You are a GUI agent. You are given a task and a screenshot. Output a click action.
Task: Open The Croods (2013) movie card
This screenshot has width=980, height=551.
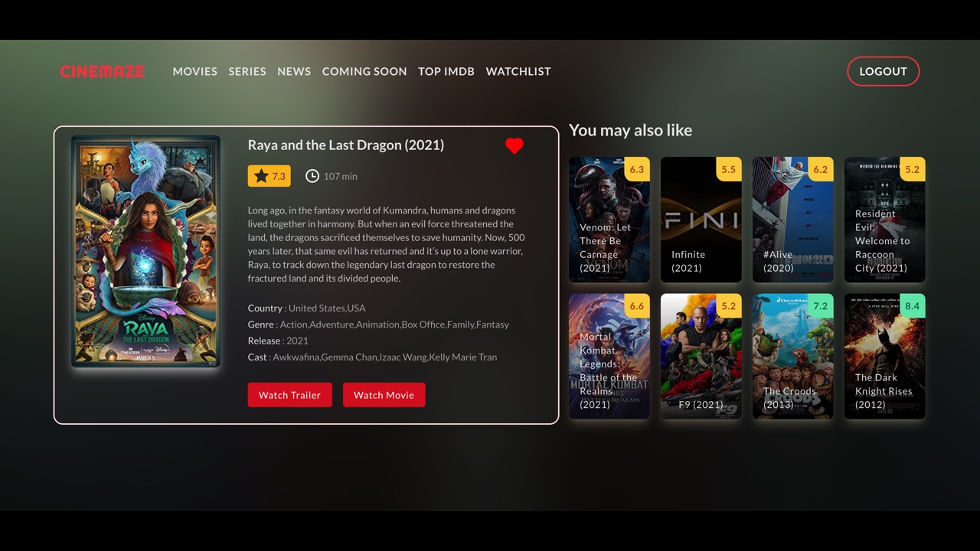pos(793,357)
